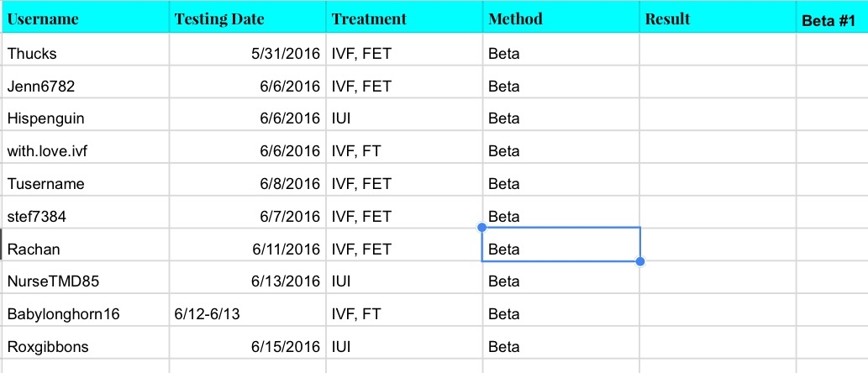Select the 6/12-6/13 date range cell
The height and width of the screenshot is (373, 868).
[x=247, y=314]
